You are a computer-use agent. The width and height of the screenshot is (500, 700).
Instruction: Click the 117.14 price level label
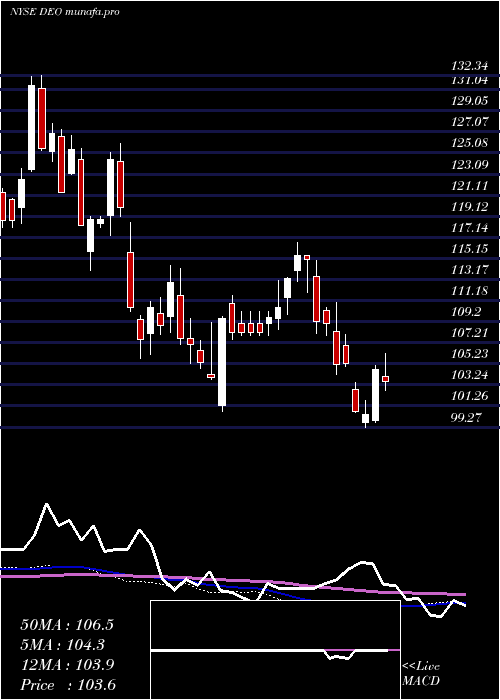[x=470, y=228]
